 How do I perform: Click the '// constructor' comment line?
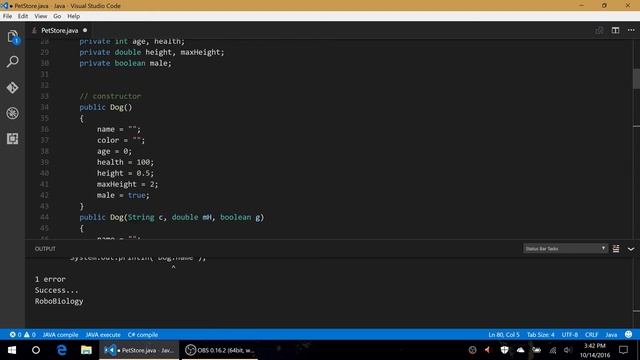point(110,96)
